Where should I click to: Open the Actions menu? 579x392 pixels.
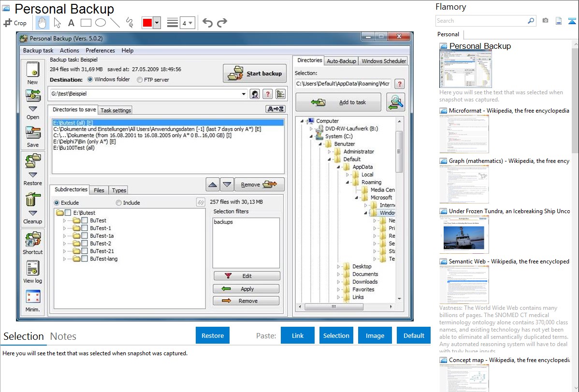tap(70, 51)
